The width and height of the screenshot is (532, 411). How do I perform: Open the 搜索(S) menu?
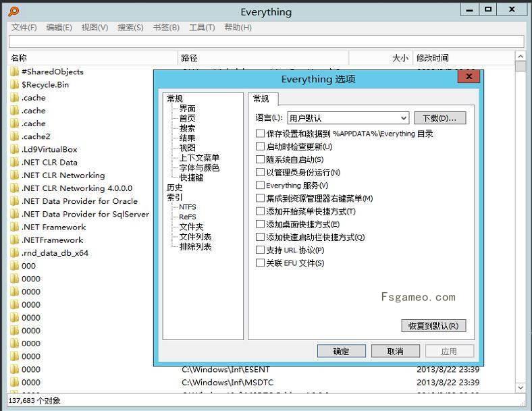pyautogui.click(x=130, y=28)
